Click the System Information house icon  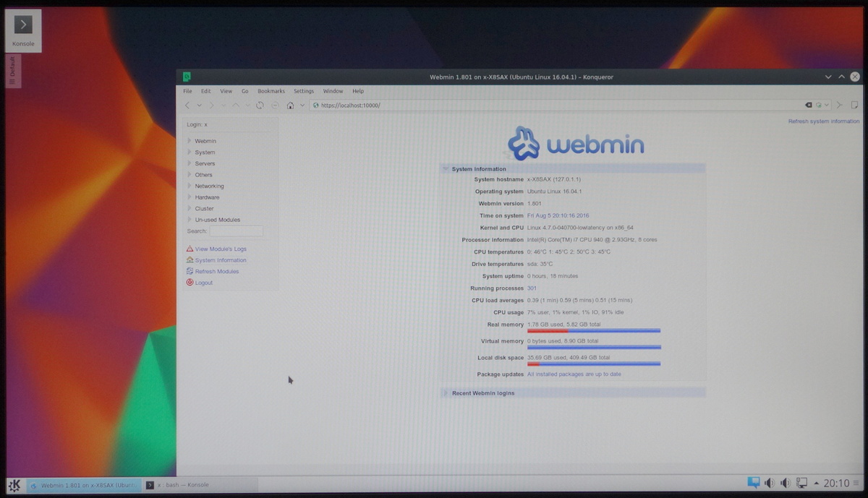point(190,260)
